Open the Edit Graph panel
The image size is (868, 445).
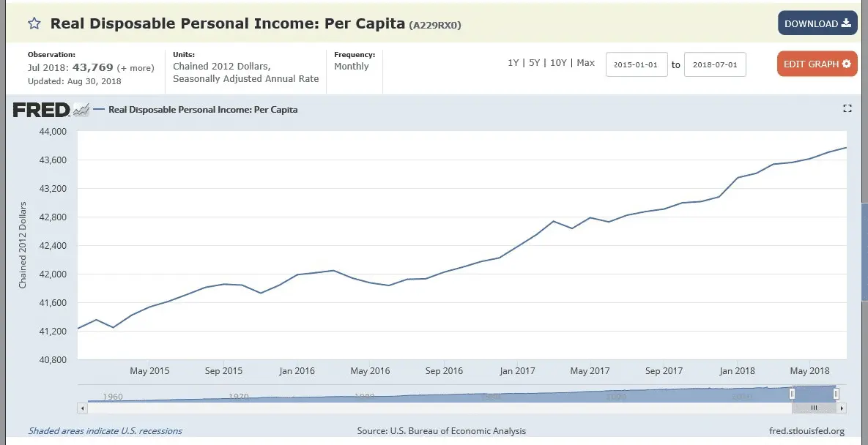pyautogui.click(x=817, y=64)
